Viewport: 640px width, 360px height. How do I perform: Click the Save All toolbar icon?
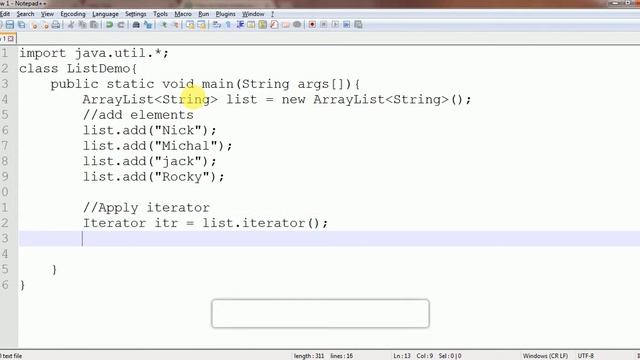click(x=22, y=24)
